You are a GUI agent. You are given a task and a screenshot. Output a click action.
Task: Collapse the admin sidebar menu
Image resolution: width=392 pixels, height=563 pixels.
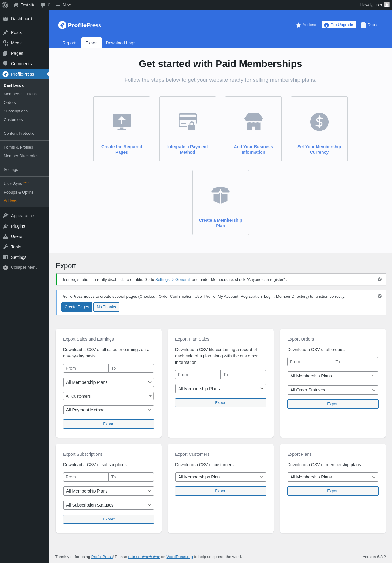coord(20,267)
